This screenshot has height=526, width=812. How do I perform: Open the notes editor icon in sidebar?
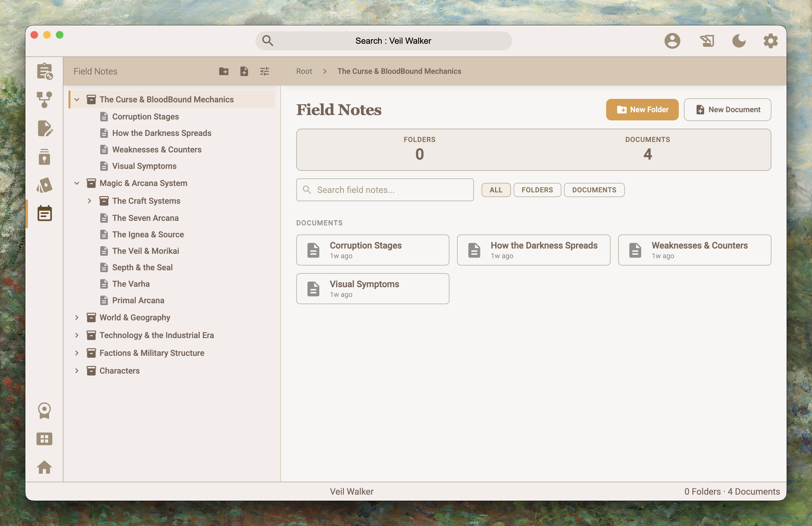tap(45, 128)
